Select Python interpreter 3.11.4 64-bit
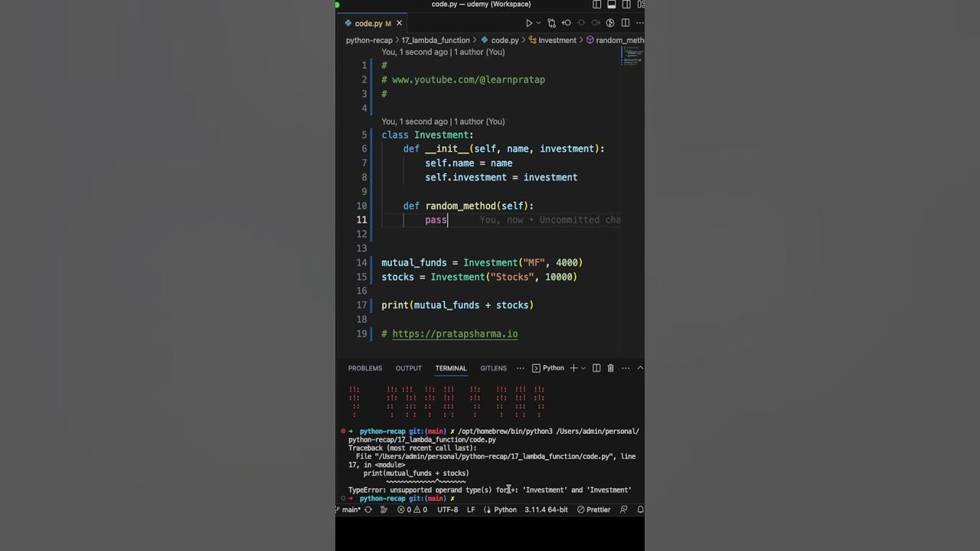 [546, 510]
